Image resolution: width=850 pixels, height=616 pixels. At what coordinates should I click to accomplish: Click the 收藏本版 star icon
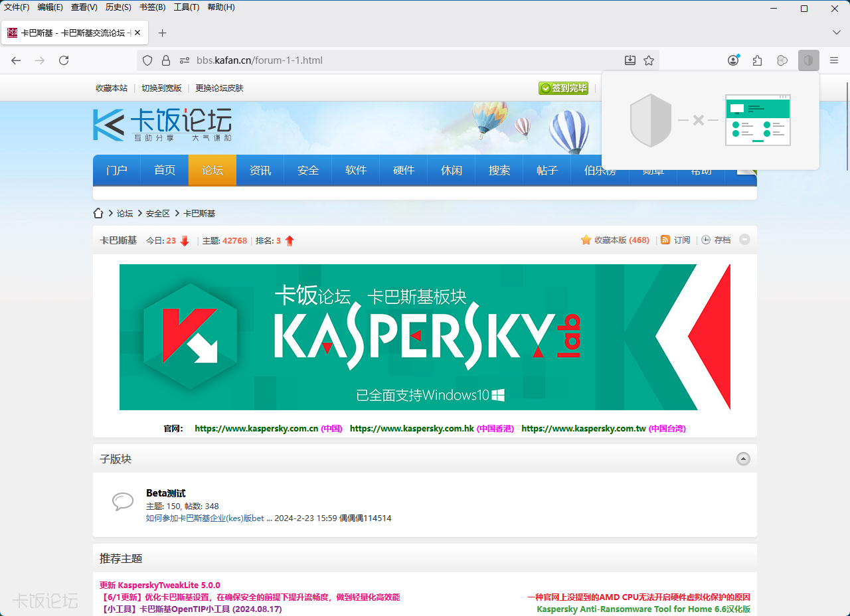pyautogui.click(x=585, y=240)
